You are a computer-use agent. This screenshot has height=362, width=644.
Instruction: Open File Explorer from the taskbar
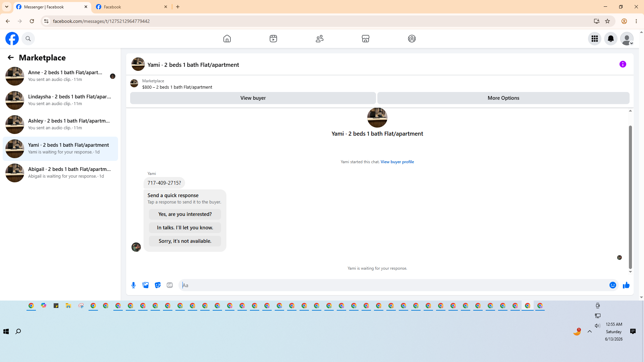point(68,306)
